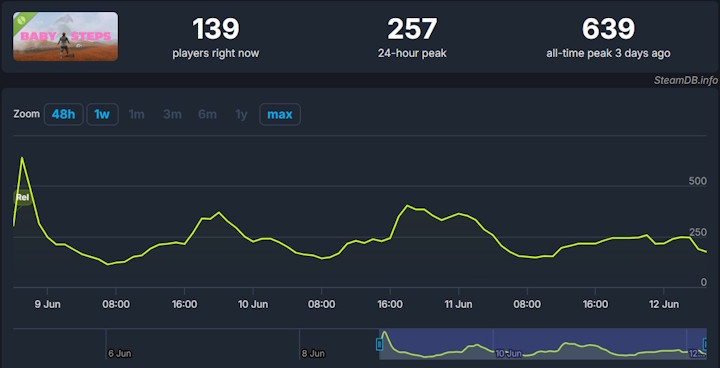Click the '9 Jun' axis label
720x368 pixels.
(48, 304)
